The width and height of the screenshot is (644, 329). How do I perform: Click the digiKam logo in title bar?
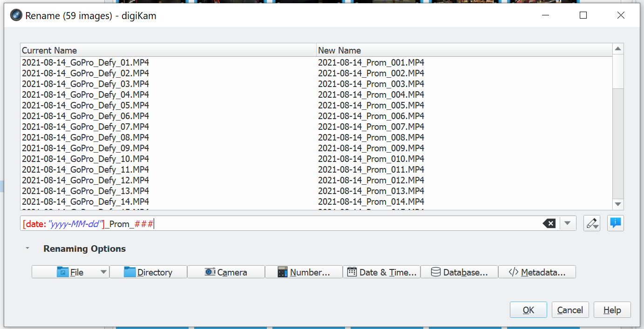16,15
